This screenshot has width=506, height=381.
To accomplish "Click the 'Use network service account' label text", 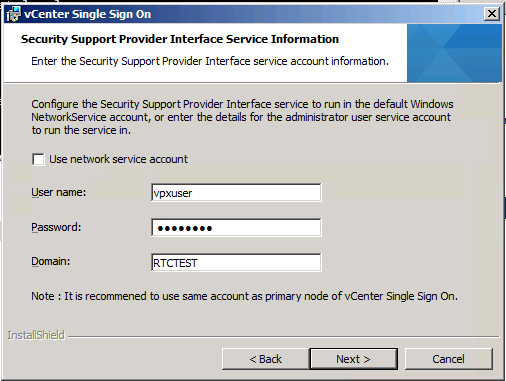I will point(118,159).
